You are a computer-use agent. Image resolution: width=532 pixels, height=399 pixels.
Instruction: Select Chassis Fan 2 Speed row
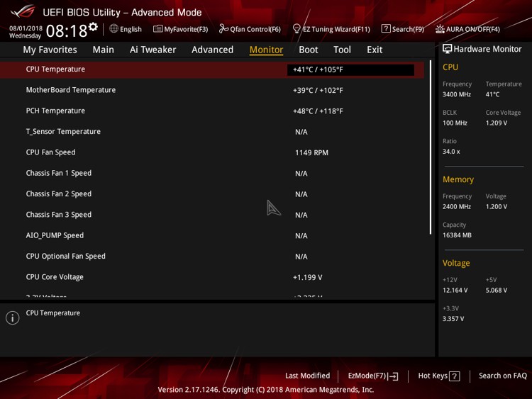212,194
